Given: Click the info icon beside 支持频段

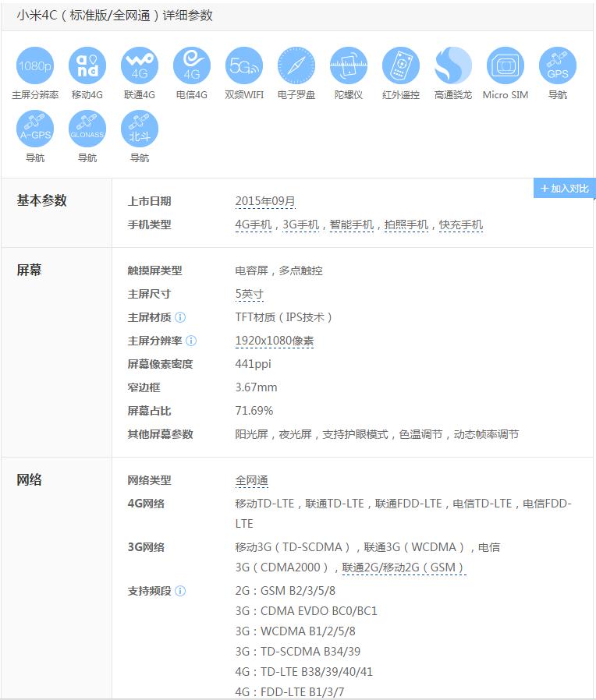Looking at the screenshot, I should pyautogui.click(x=180, y=591).
